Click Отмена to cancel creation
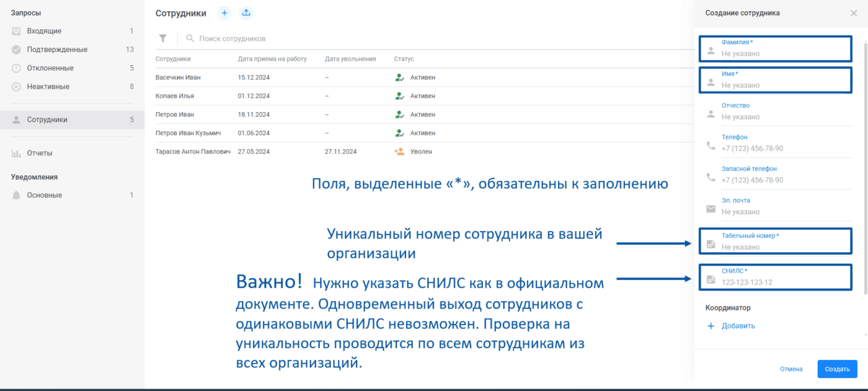The width and height of the screenshot is (868, 391). tap(790, 369)
